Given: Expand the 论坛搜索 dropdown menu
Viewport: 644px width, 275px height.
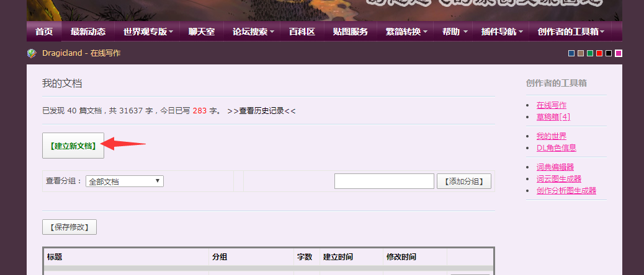Looking at the screenshot, I should pos(253,32).
